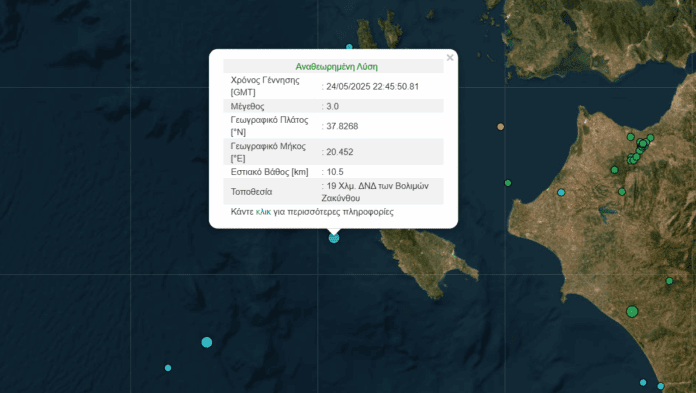The width and height of the screenshot is (696, 393).
Task: Select the origin time 24/05/2025 22:45:50.81
Action: coord(372,87)
